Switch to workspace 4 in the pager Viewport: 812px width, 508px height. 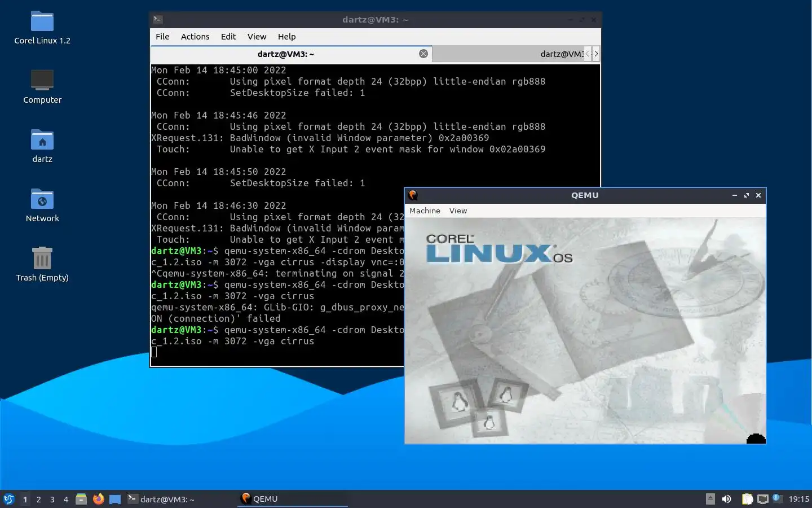pos(65,499)
